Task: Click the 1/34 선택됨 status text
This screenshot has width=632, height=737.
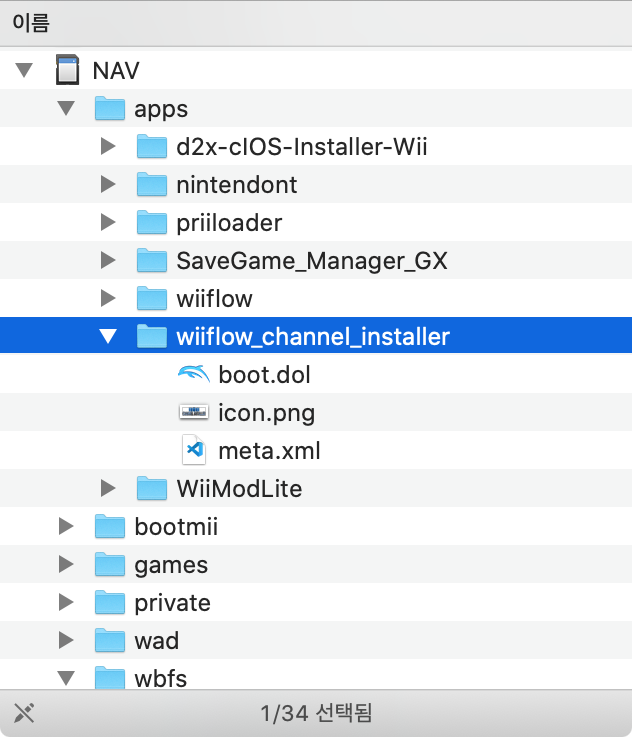Action: click(316, 713)
